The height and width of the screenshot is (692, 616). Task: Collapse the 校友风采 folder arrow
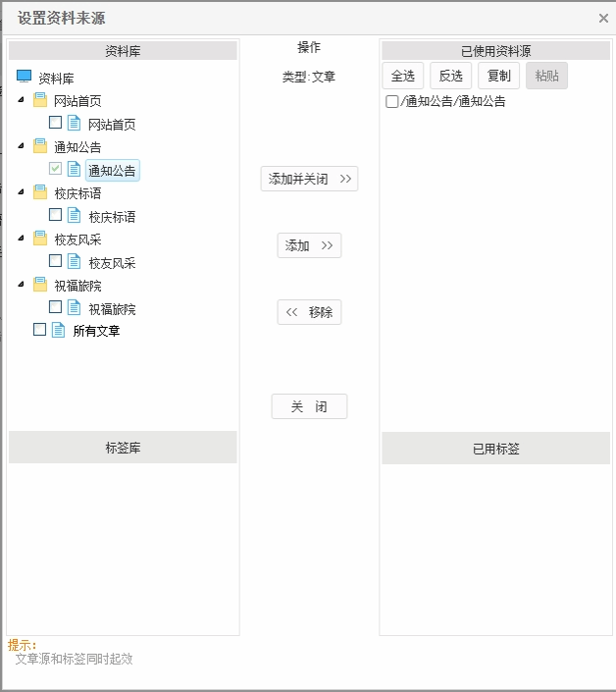(22, 239)
